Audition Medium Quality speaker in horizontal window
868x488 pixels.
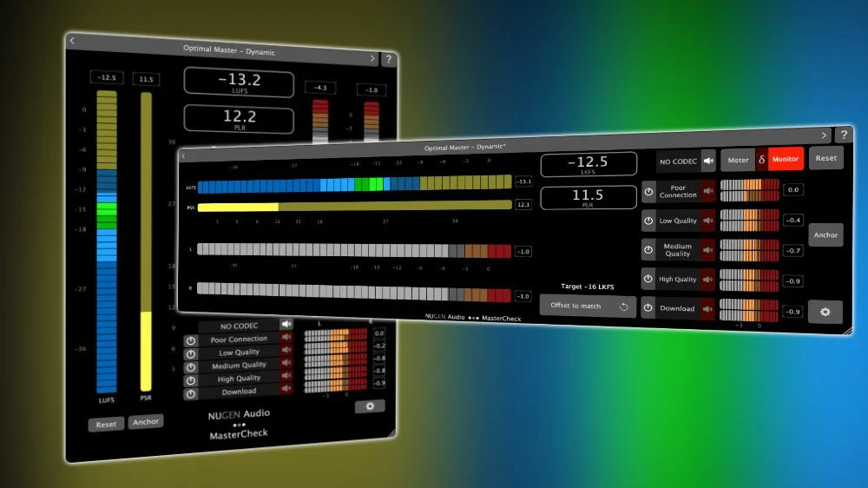pos(708,250)
